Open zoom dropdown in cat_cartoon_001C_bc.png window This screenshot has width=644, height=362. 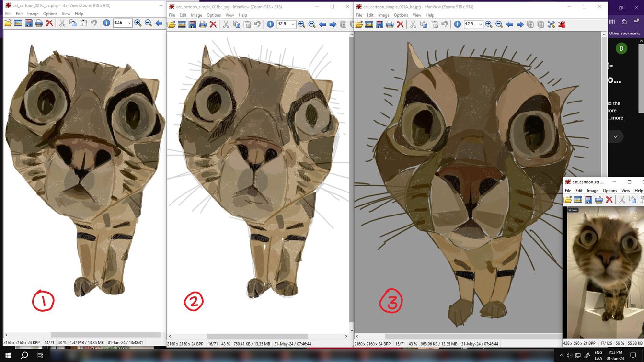click(129, 23)
